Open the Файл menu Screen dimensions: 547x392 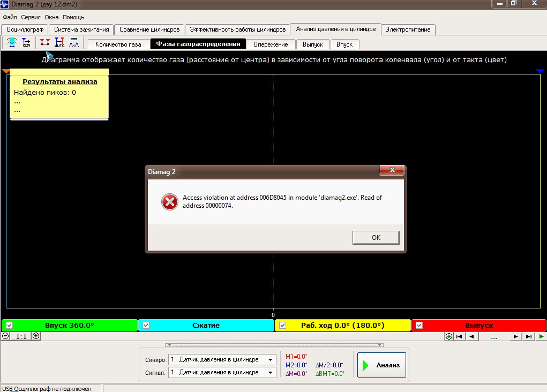point(10,17)
